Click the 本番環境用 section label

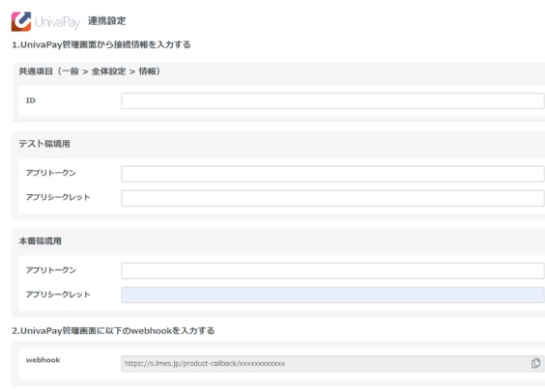tap(40, 241)
